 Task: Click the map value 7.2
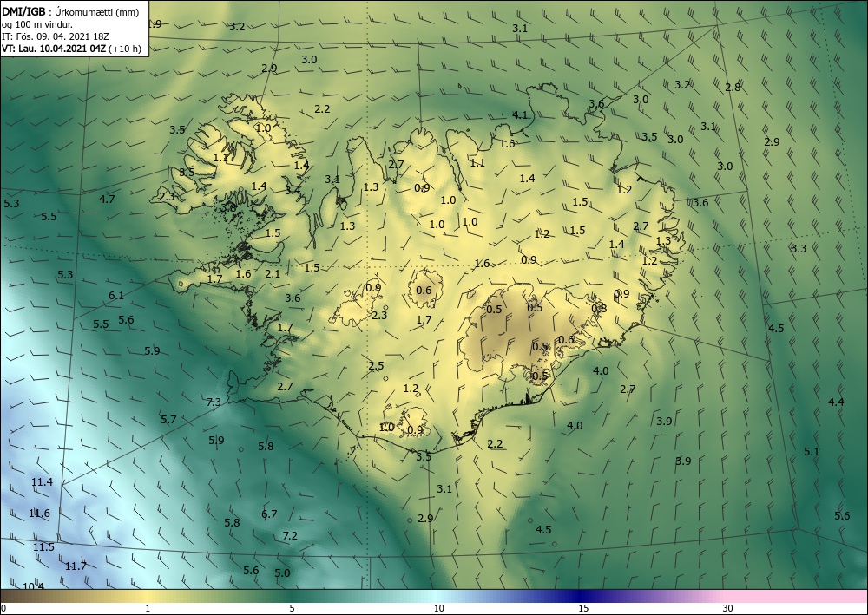click(290, 535)
